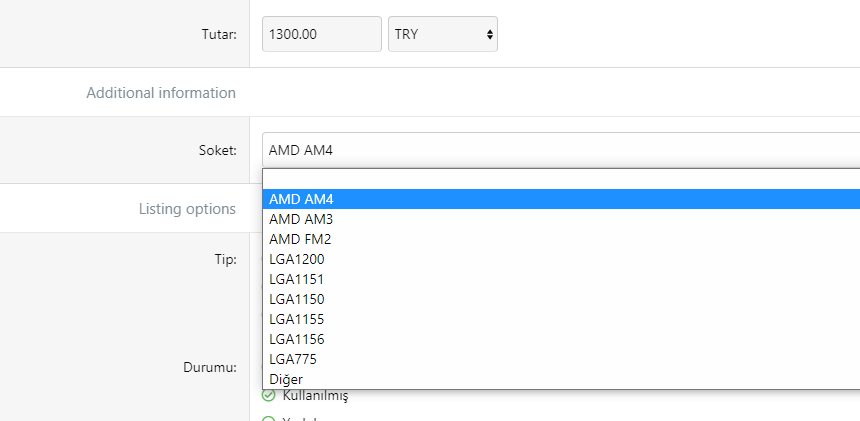This screenshot has width=860, height=421.
Task: Click the Tutar field label
Action: point(219,35)
